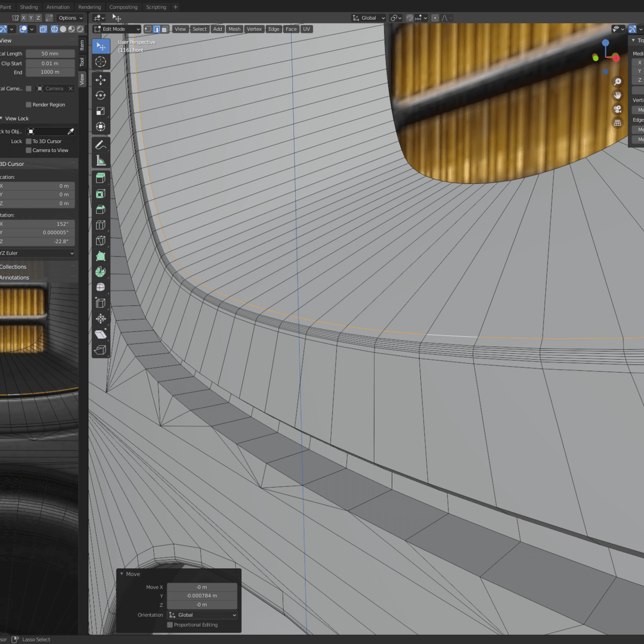Check Lock To 3D Cursor
This screenshot has width=644, height=644.
pos(29,141)
